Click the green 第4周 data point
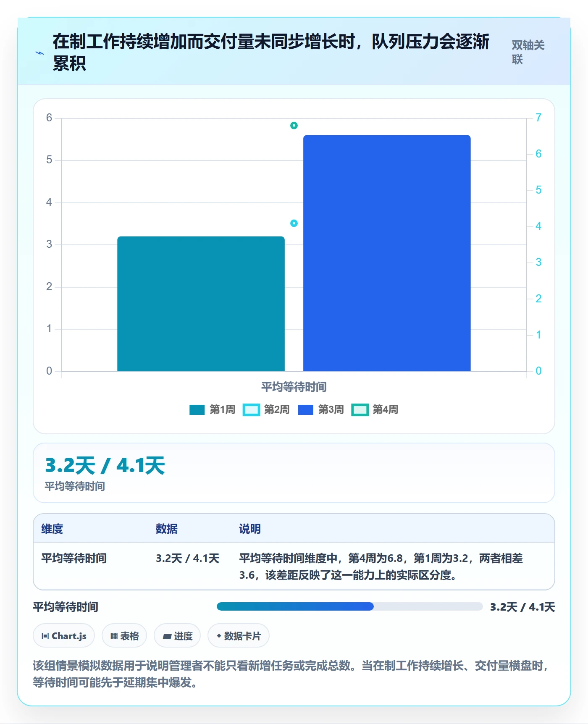 click(294, 126)
